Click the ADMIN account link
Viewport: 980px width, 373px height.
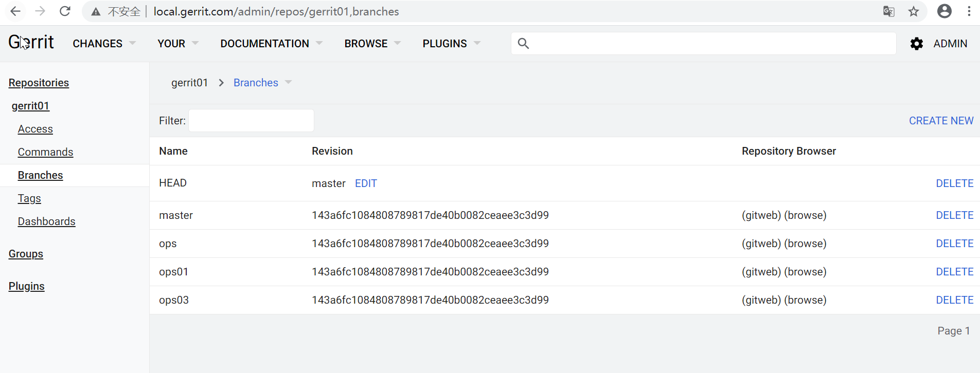tap(950, 44)
